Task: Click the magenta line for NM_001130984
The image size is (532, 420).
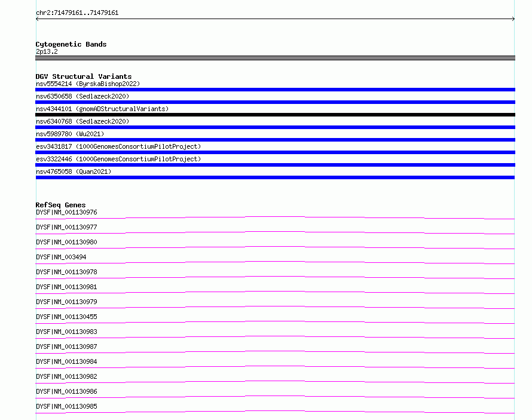Action: (275, 367)
